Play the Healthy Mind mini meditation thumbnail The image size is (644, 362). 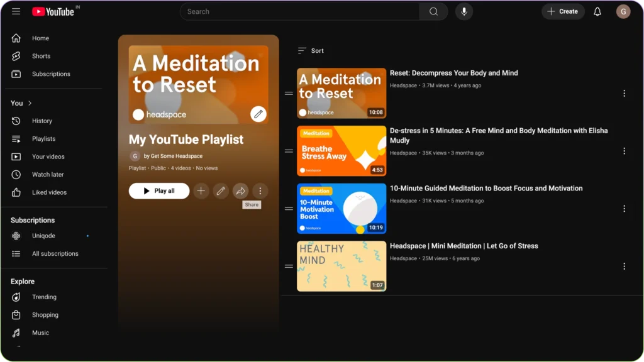[x=341, y=266]
